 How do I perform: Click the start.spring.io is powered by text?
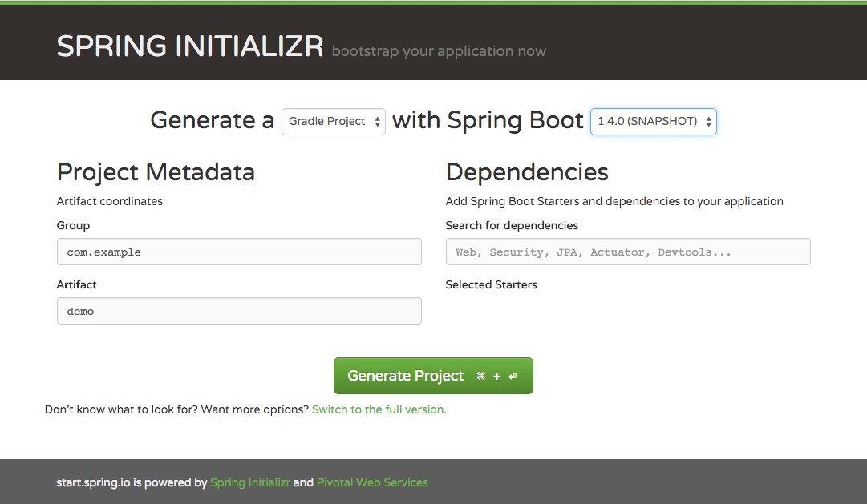132,482
